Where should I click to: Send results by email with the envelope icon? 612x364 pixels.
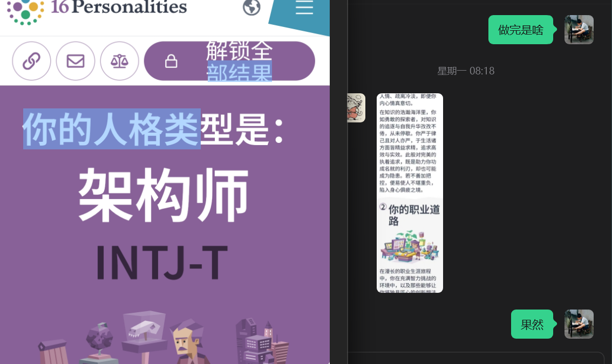click(x=76, y=61)
